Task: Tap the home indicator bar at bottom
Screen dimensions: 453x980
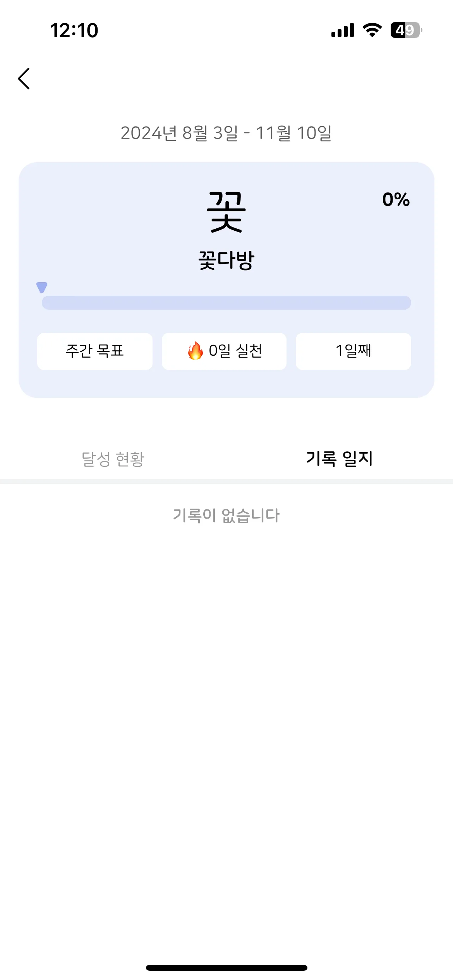Action: click(226, 968)
